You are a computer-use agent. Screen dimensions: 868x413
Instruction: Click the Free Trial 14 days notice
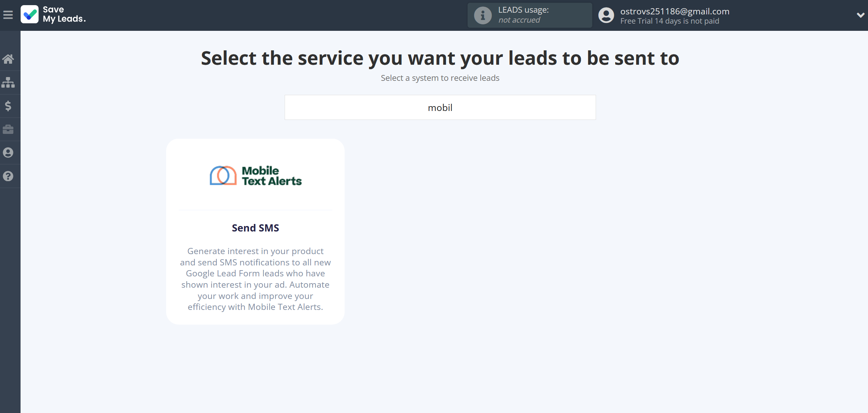670,21
